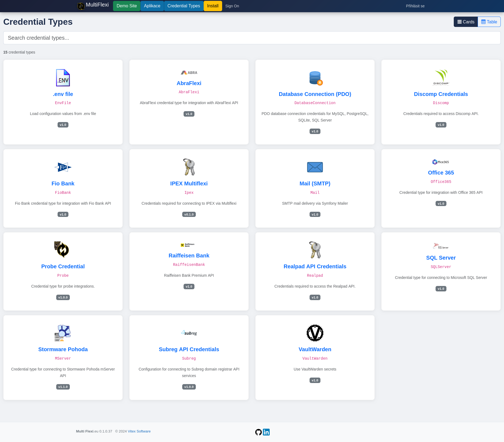Click the Credential Types page heading
Viewport: 504px width, 442px height.
pyautogui.click(x=38, y=22)
